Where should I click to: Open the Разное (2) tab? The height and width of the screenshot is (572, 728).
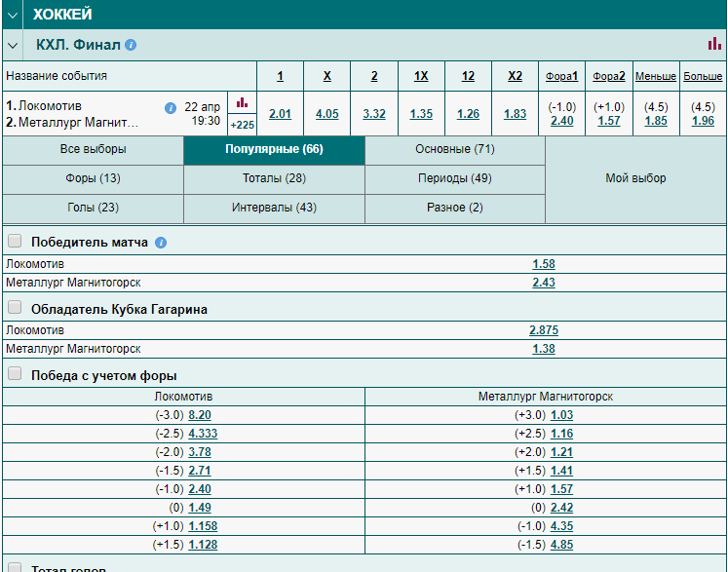[x=454, y=208]
